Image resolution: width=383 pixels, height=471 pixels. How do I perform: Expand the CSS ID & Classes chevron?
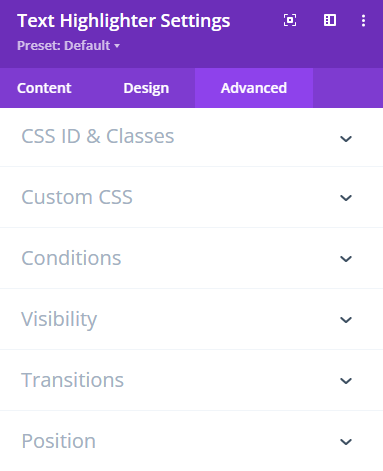point(346,138)
